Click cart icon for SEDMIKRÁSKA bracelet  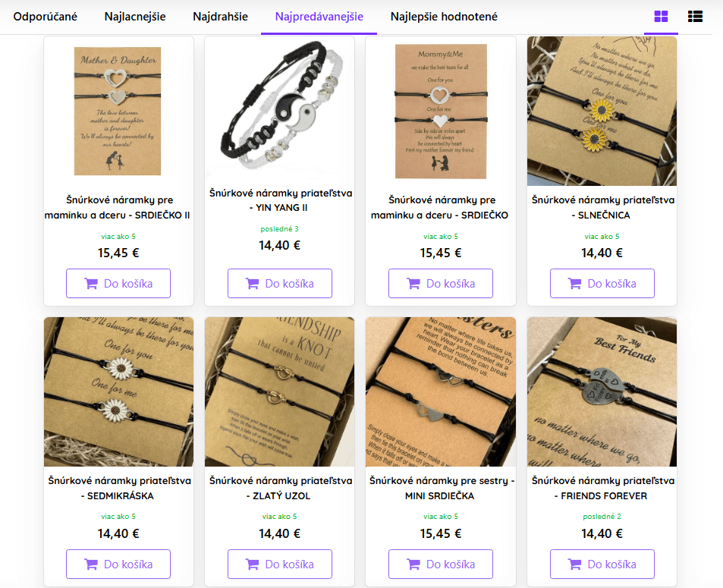pyautogui.click(x=91, y=564)
